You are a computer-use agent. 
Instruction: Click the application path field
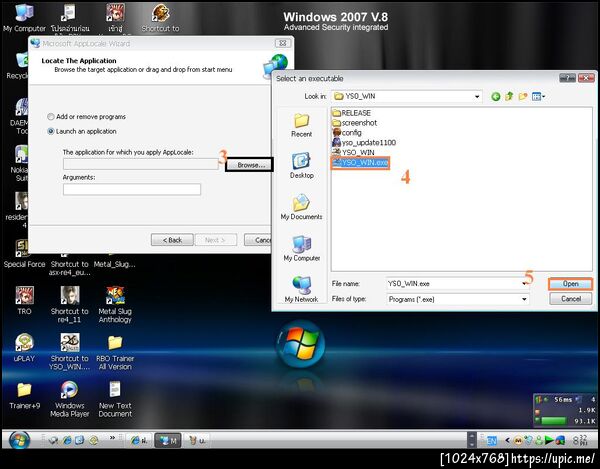(x=141, y=164)
